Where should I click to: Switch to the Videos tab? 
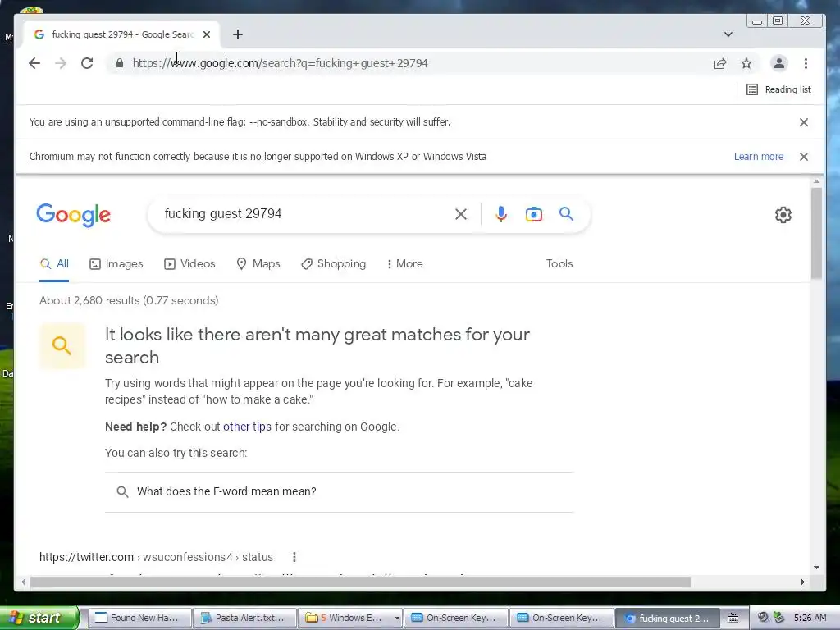point(189,263)
